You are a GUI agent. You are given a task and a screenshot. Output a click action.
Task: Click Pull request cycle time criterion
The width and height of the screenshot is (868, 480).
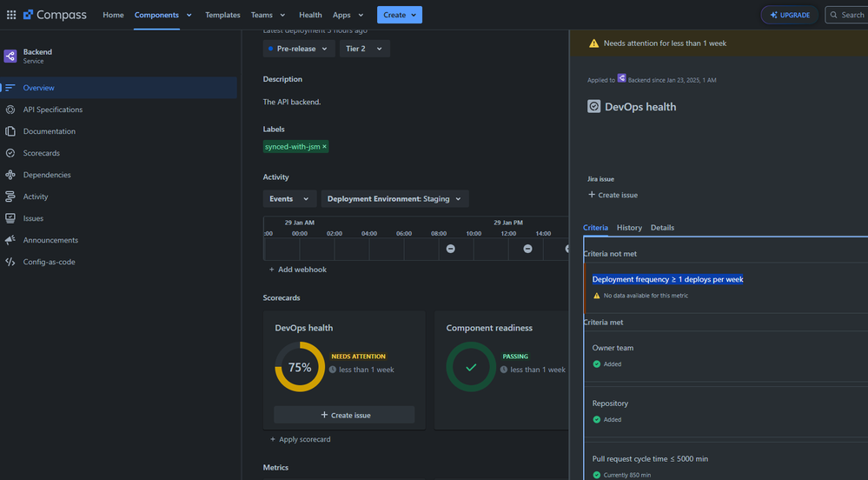click(x=650, y=459)
